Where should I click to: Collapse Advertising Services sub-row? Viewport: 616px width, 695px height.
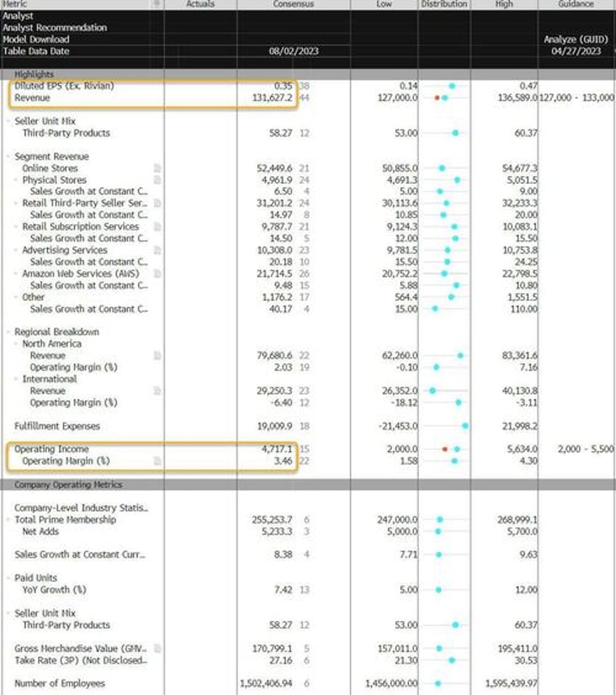click(x=17, y=250)
